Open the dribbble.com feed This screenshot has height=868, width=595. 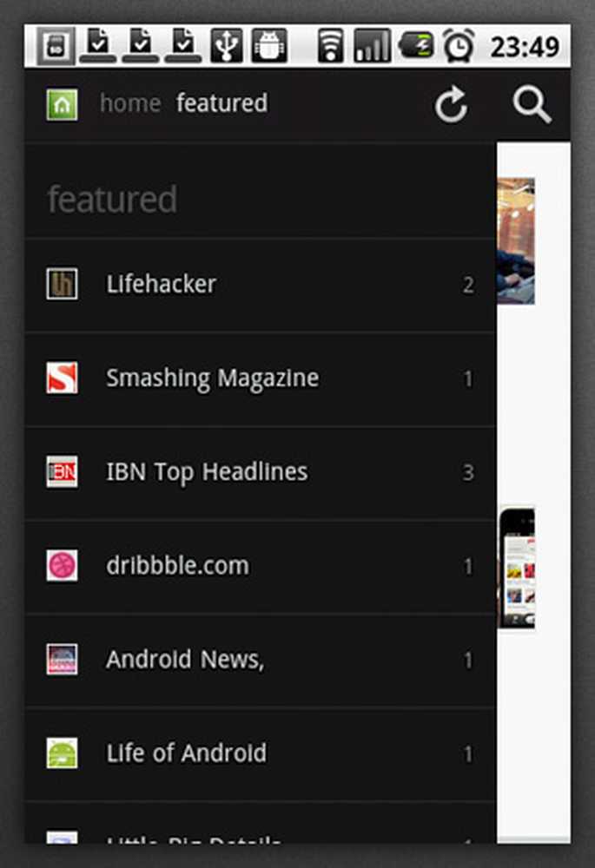click(261, 567)
